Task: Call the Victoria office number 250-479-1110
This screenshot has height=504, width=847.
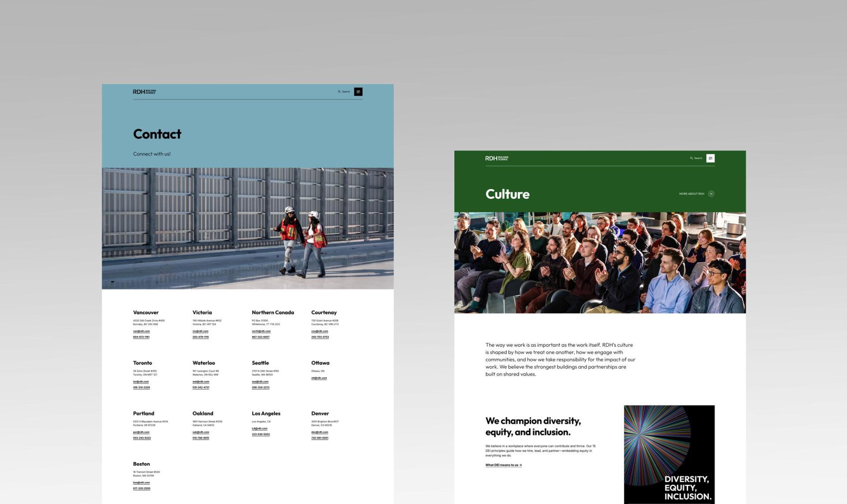Action: pyautogui.click(x=200, y=337)
